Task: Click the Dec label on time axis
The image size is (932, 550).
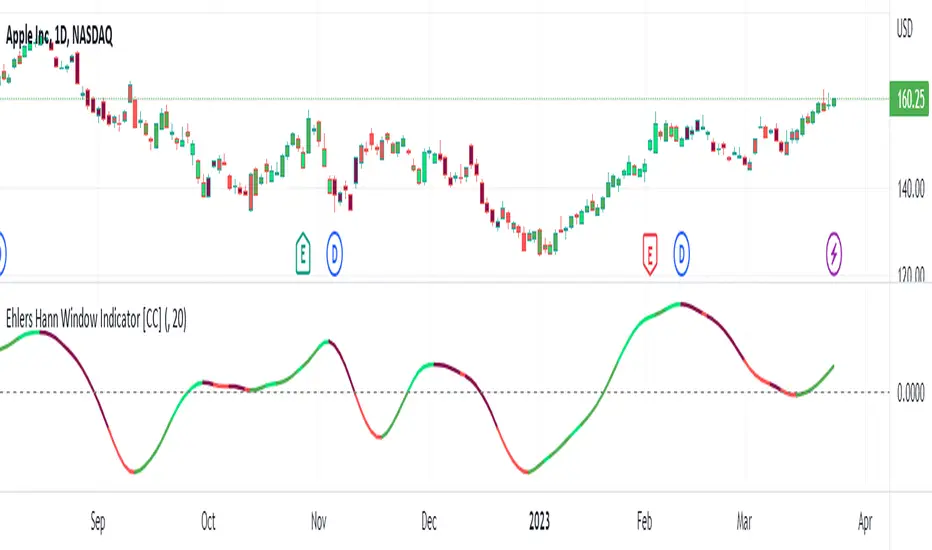Action: 429,521
